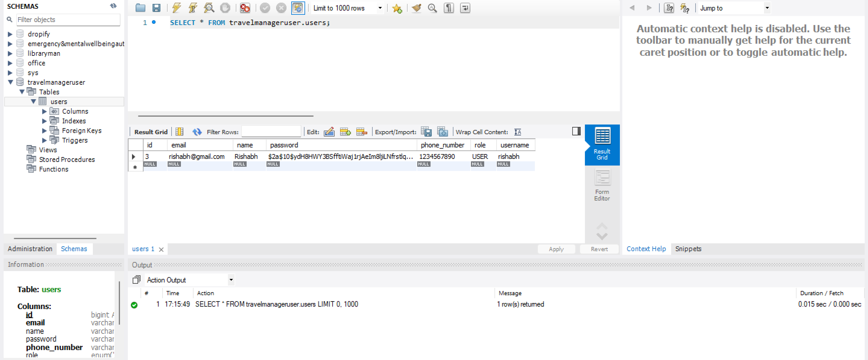The height and width of the screenshot is (360, 868).
Task: Click the Beautify query broom icon
Action: [416, 8]
